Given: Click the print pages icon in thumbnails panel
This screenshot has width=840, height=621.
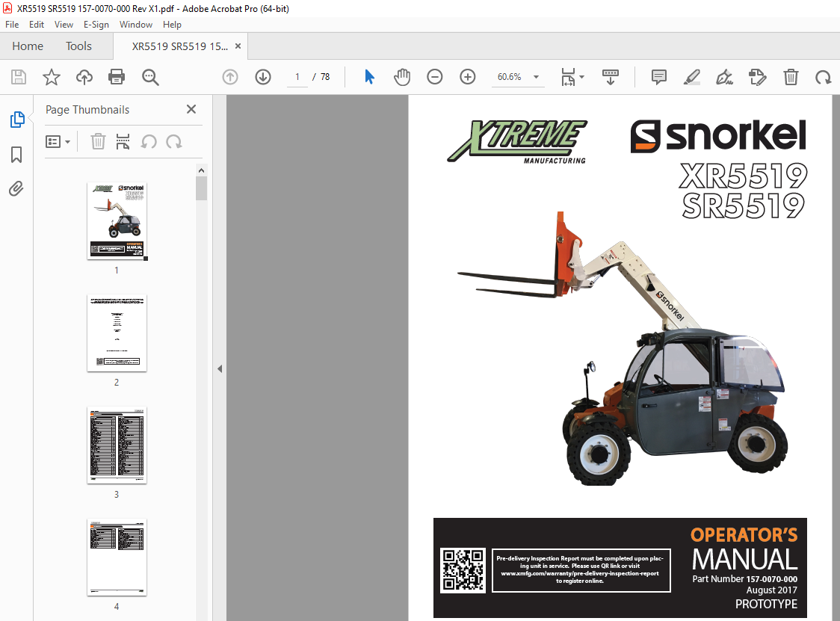Looking at the screenshot, I should (x=123, y=142).
